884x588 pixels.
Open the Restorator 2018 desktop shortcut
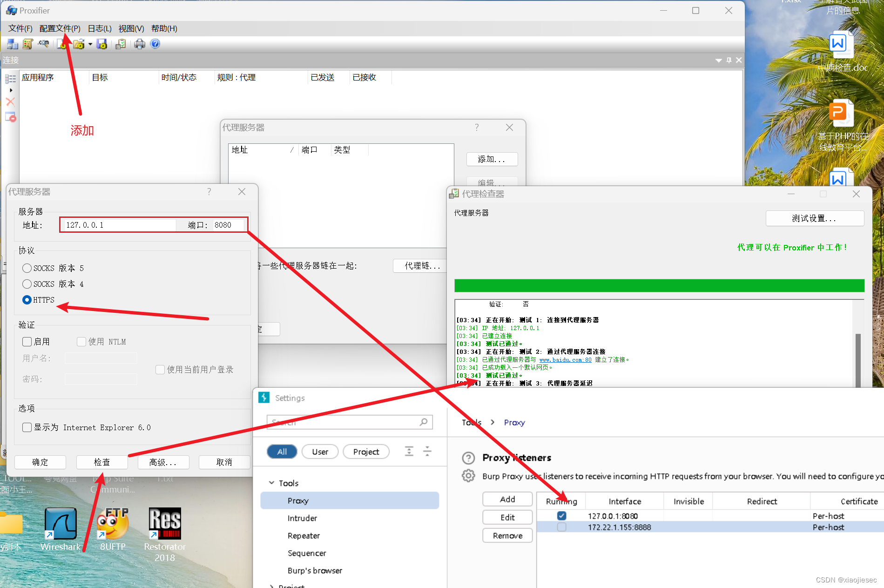[165, 534]
